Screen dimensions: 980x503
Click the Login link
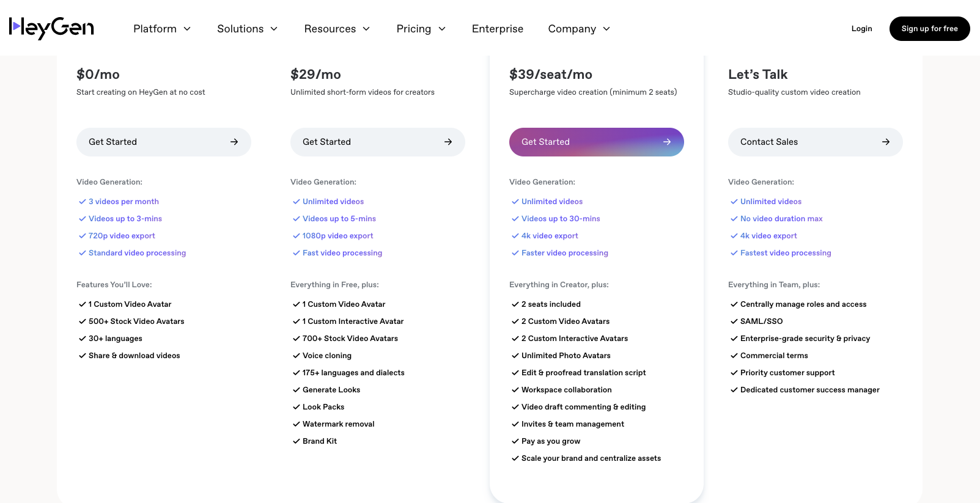861,29
